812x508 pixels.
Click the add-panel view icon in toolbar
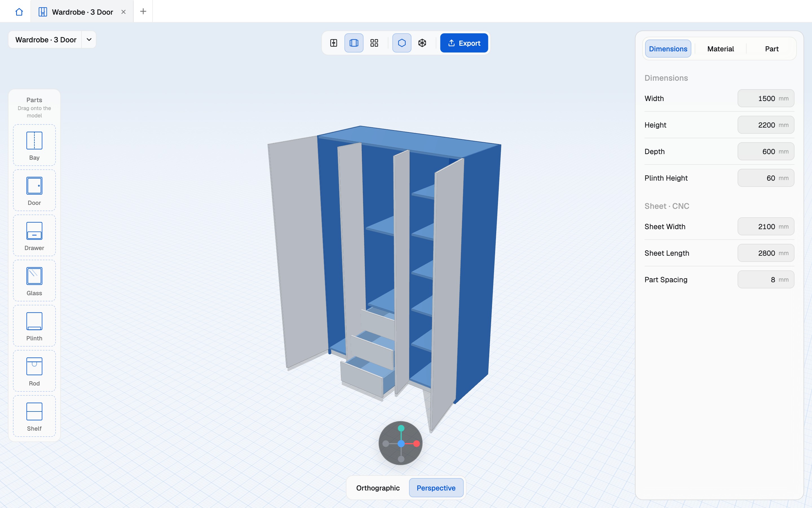point(334,43)
